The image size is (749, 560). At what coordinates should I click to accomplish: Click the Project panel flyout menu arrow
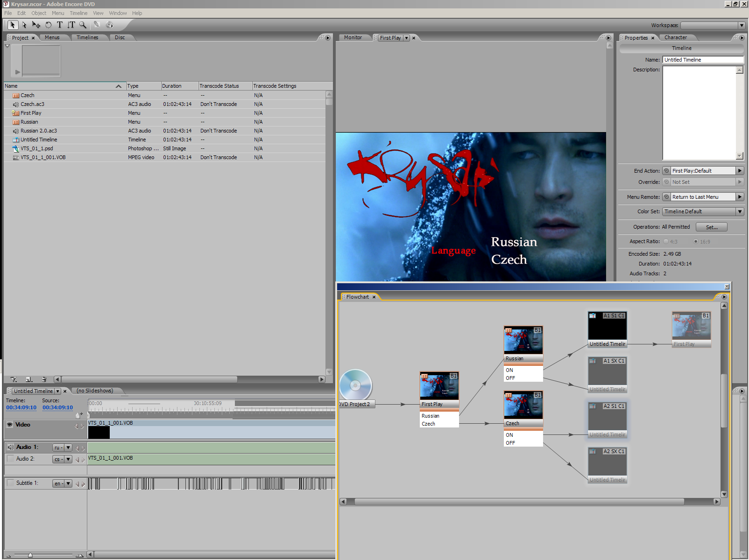327,37
